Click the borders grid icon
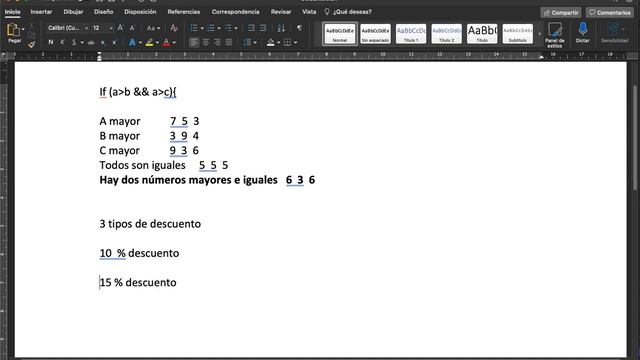The width and height of the screenshot is (640, 360). 287,42
